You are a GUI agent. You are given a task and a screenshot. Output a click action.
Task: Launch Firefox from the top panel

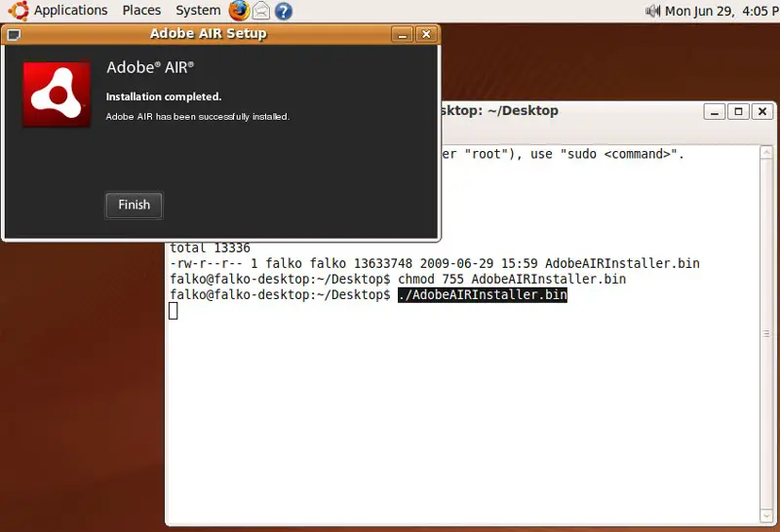(239, 11)
